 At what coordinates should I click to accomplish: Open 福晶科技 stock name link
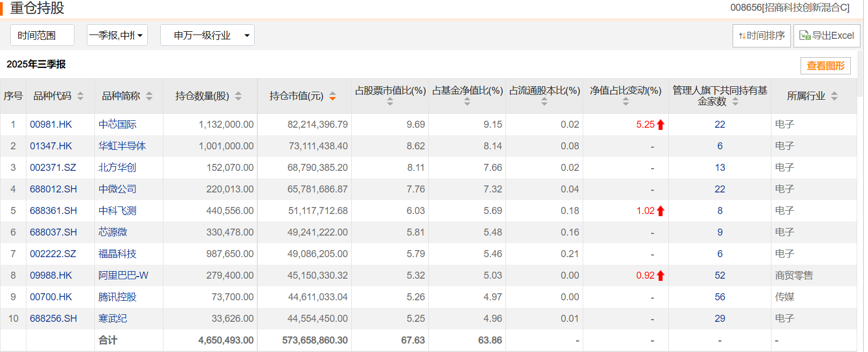click(x=118, y=254)
